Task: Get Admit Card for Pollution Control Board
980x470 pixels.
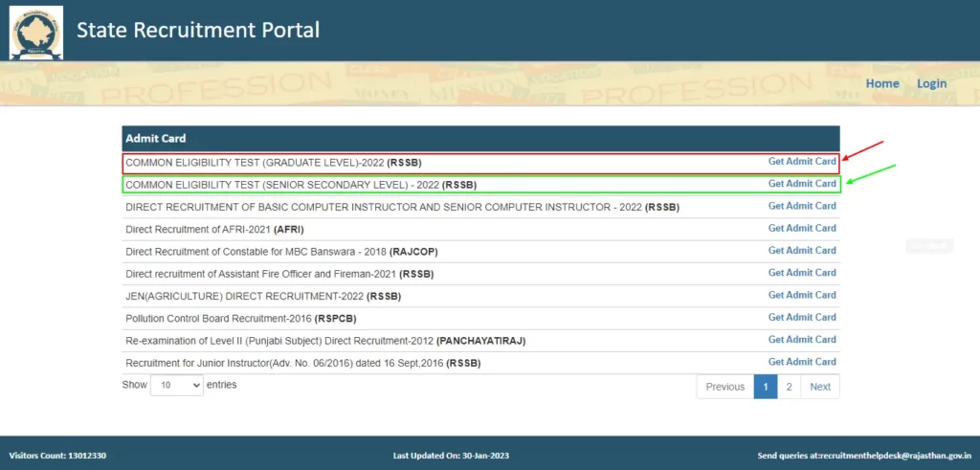Action: pyautogui.click(x=802, y=317)
